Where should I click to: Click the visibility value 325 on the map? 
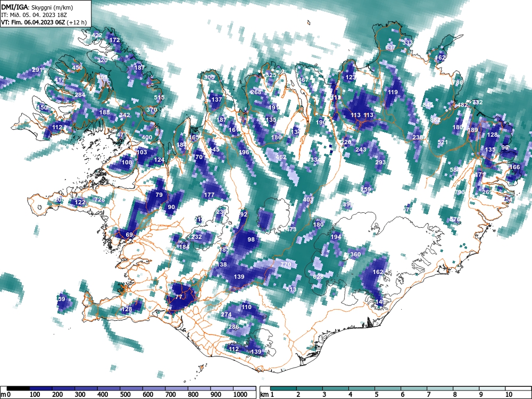271,75
